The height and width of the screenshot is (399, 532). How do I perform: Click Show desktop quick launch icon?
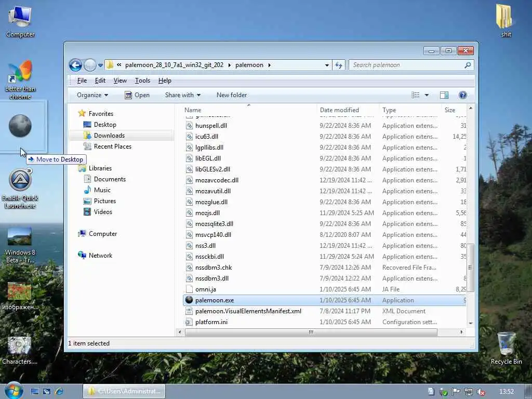35,391
